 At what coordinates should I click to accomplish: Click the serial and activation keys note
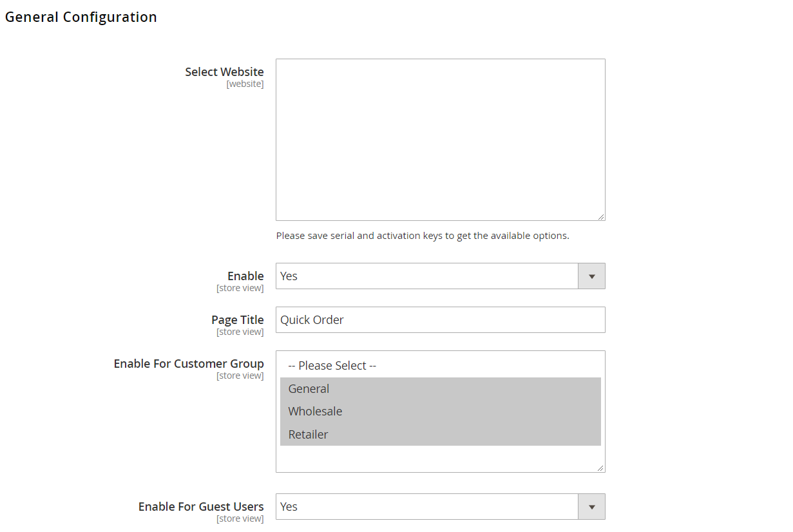pyautogui.click(x=423, y=236)
